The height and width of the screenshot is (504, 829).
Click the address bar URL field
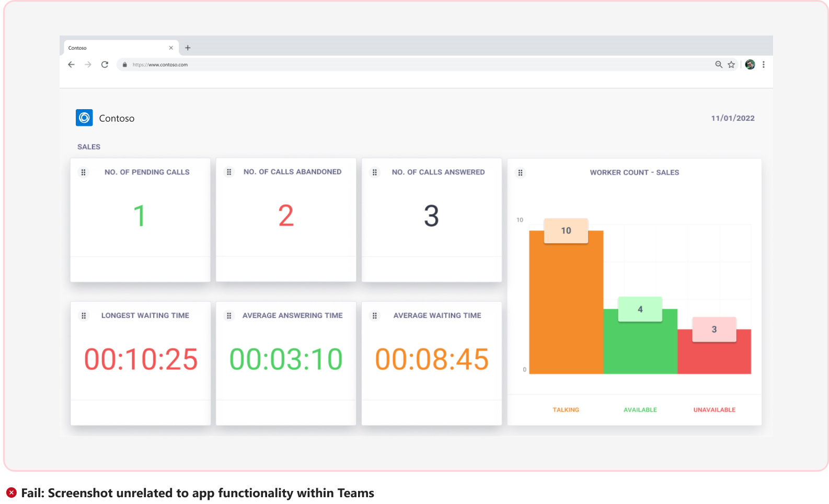(366, 65)
